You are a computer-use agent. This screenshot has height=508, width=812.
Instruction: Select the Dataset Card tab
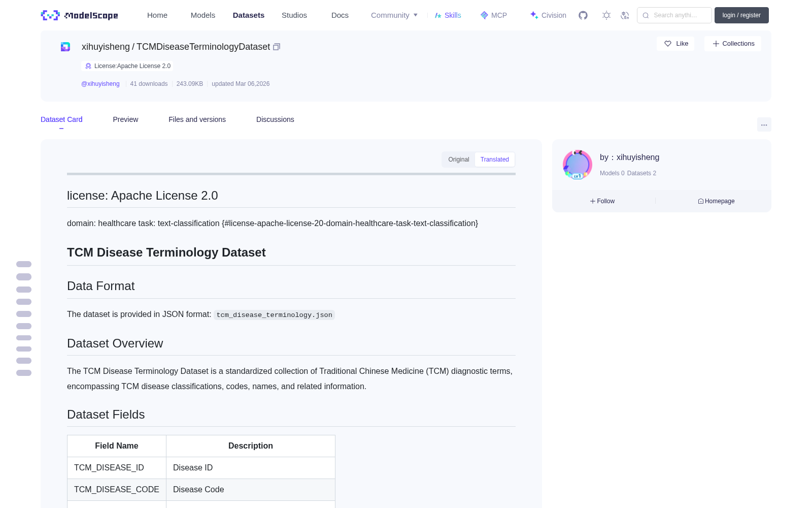(x=61, y=119)
